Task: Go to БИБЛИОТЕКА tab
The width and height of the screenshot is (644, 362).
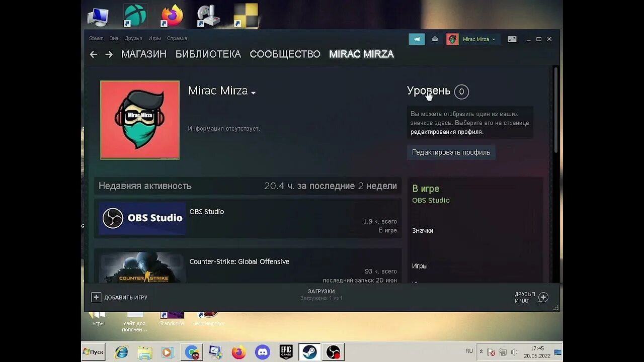Action: (x=208, y=54)
